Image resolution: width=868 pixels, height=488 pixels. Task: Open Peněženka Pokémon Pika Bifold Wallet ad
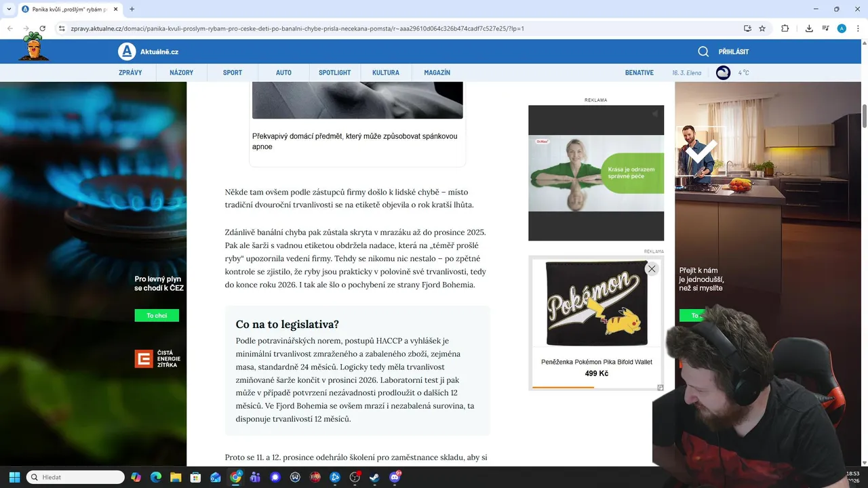click(597, 362)
